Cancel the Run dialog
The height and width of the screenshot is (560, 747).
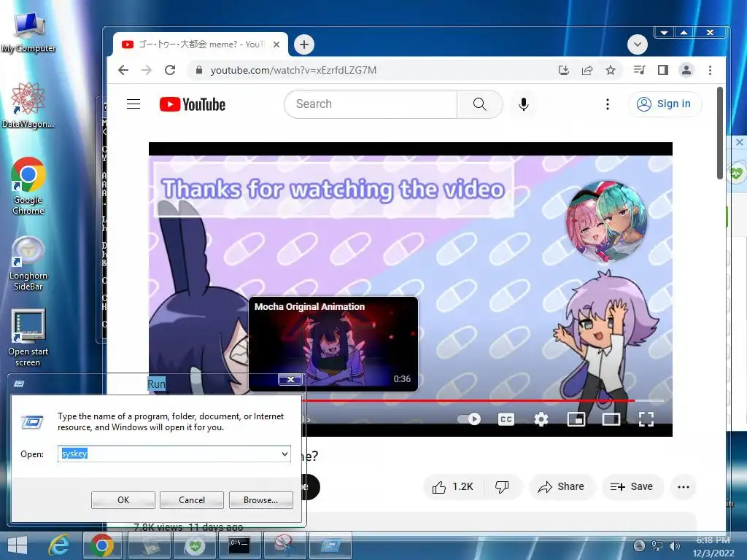pos(192,500)
